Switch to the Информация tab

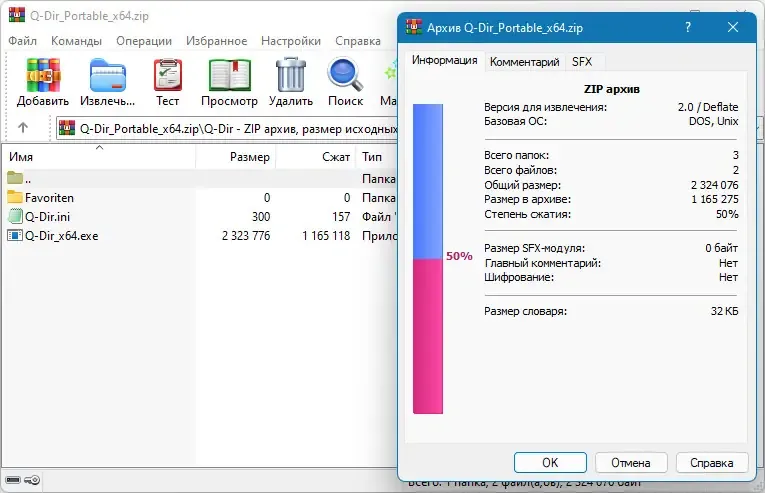click(x=444, y=61)
